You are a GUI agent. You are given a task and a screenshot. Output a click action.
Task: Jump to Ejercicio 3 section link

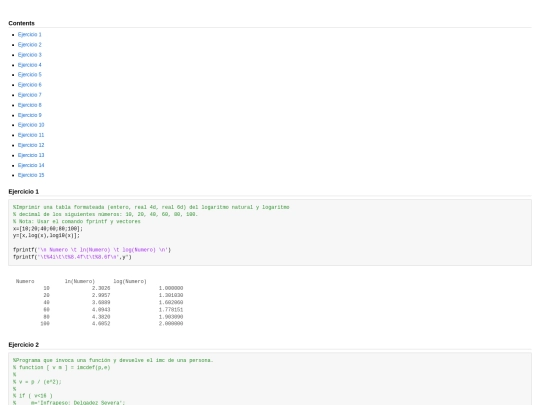[x=30, y=55]
